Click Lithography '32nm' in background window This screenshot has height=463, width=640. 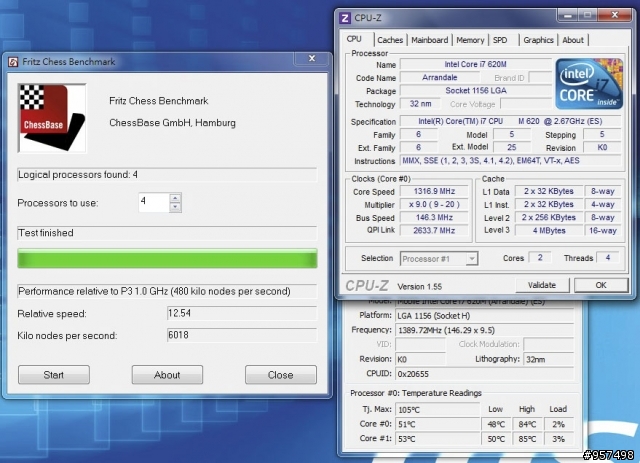pos(548,359)
